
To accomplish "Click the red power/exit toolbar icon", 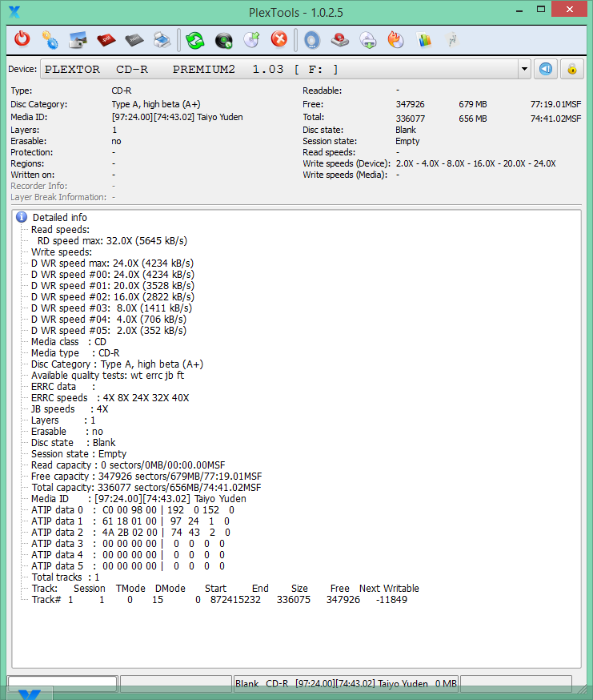I will tap(22, 39).
